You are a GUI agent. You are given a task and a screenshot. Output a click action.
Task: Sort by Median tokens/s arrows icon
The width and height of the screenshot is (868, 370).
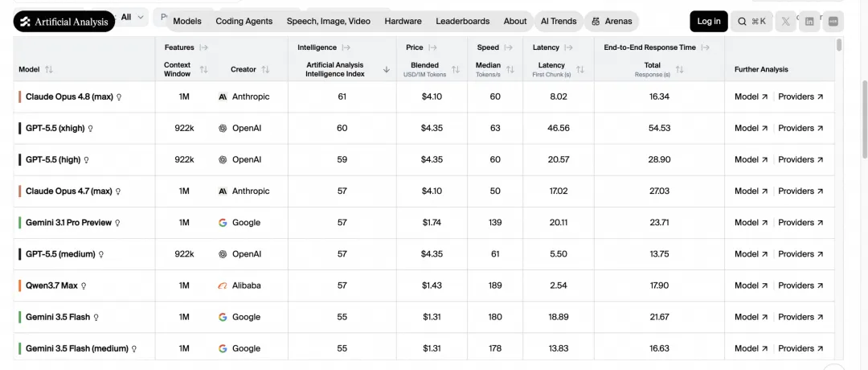[x=510, y=70]
